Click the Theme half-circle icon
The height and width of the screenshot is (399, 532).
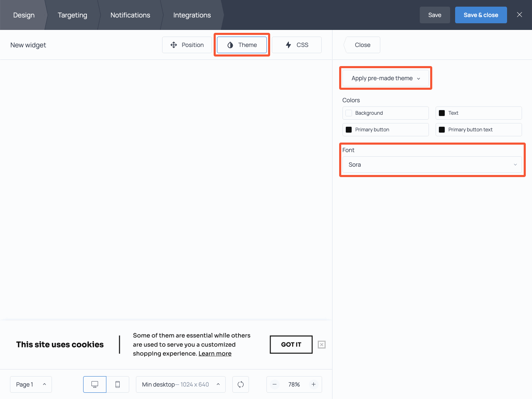(231, 45)
